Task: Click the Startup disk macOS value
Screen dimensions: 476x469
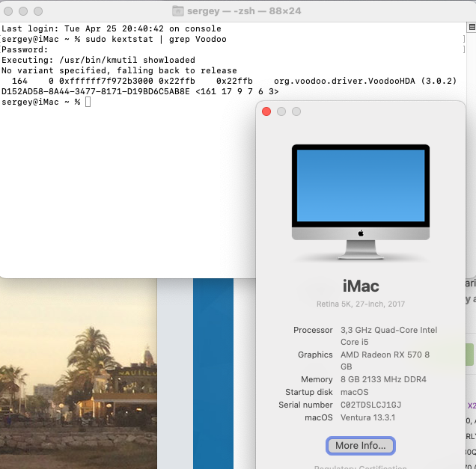Action: [x=354, y=392]
